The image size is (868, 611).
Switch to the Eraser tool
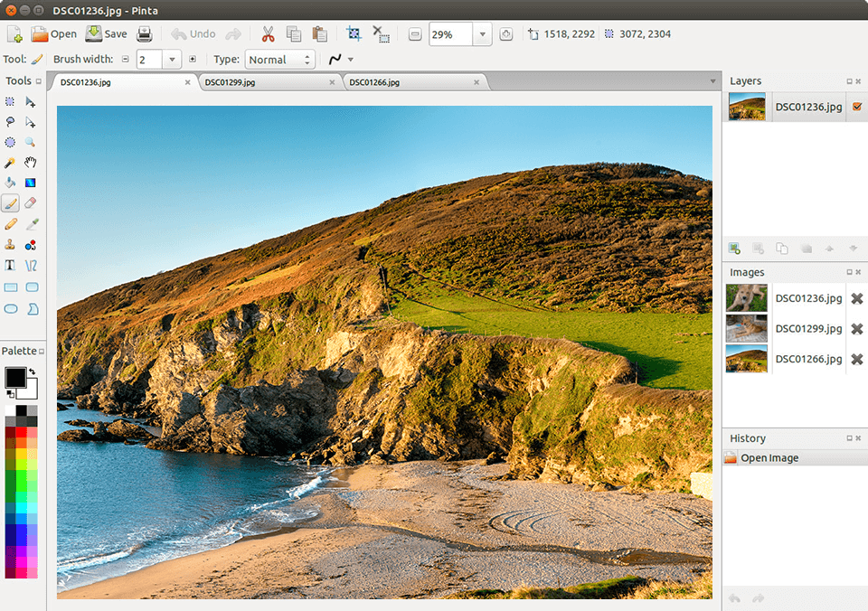click(x=32, y=202)
